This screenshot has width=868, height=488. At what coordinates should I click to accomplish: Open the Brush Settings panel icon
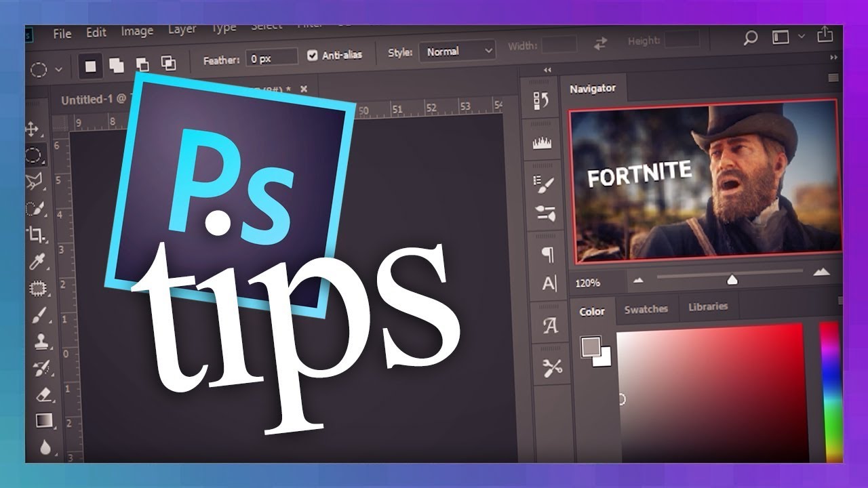point(544,184)
